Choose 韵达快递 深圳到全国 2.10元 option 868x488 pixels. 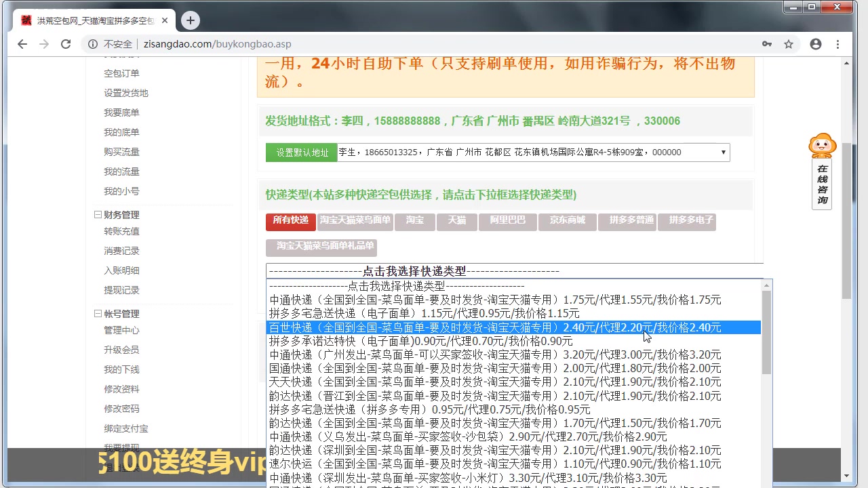513,450
